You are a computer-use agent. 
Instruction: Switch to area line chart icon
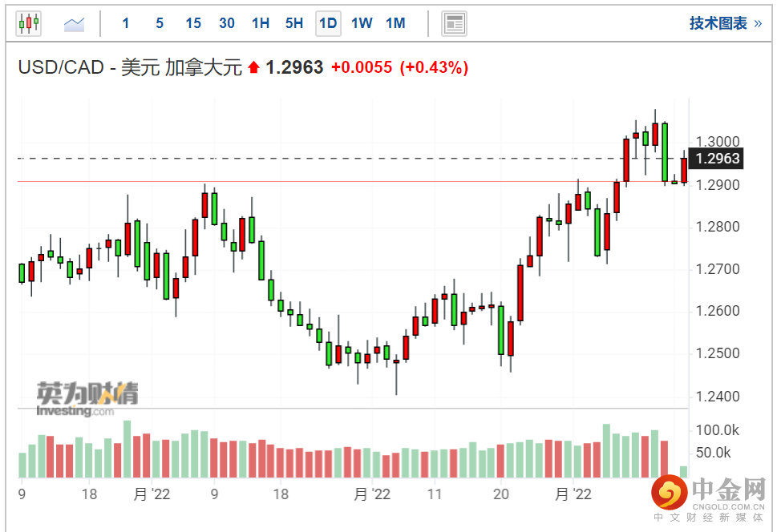click(x=75, y=23)
